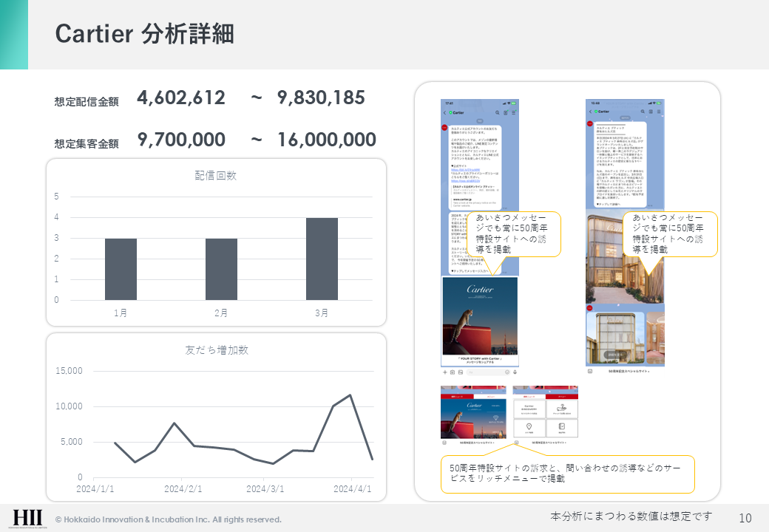Click the first blue link in the greeting message
The height and width of the screenshot is (532, 769).
(x=465, y=170)
